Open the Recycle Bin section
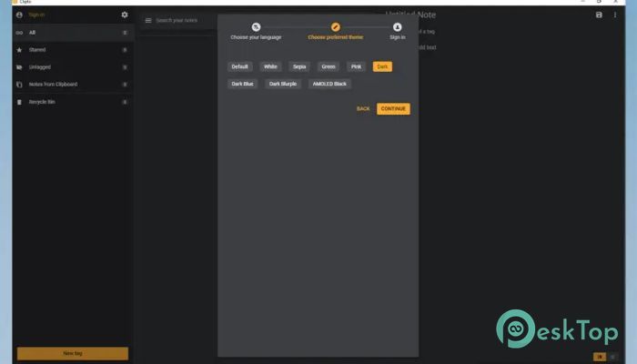637x364 pixels. [43, 102]
